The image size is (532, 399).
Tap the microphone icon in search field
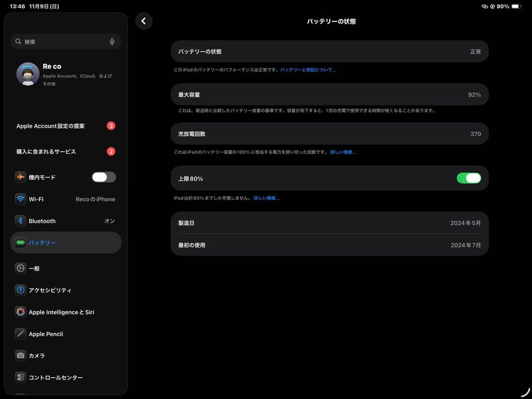(112, 42)
